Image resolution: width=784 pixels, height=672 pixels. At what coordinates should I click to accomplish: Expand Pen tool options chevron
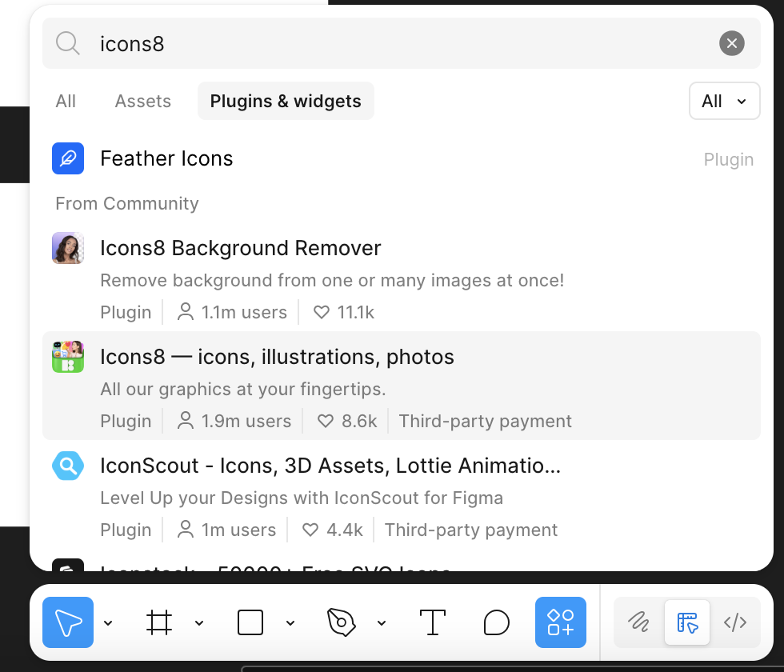pyautogui.click(x=382, y=623)
